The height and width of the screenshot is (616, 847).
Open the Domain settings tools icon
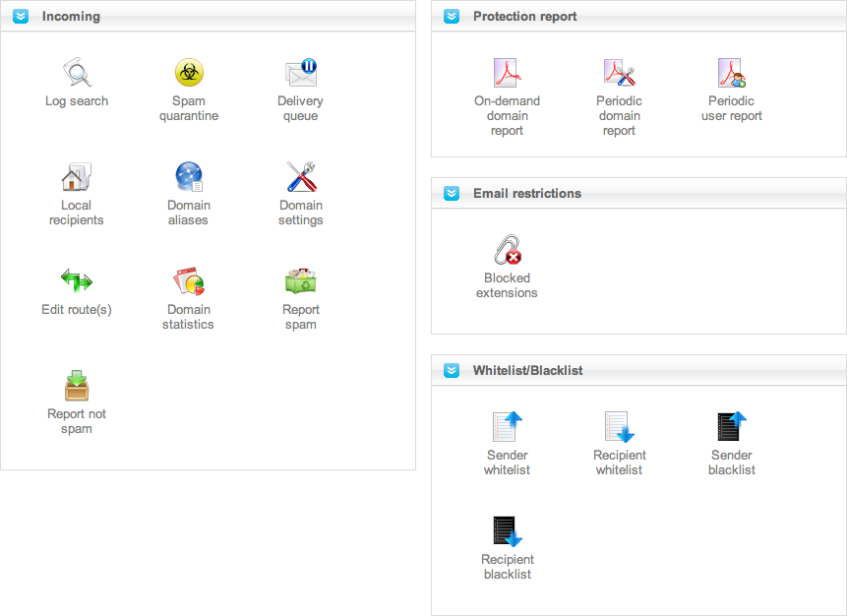[301, 176]
